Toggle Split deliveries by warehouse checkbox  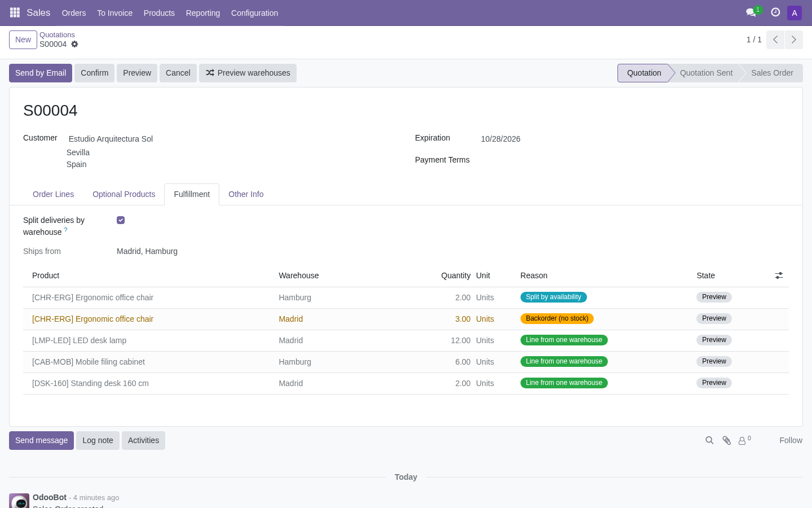click(x=121, y=220)
